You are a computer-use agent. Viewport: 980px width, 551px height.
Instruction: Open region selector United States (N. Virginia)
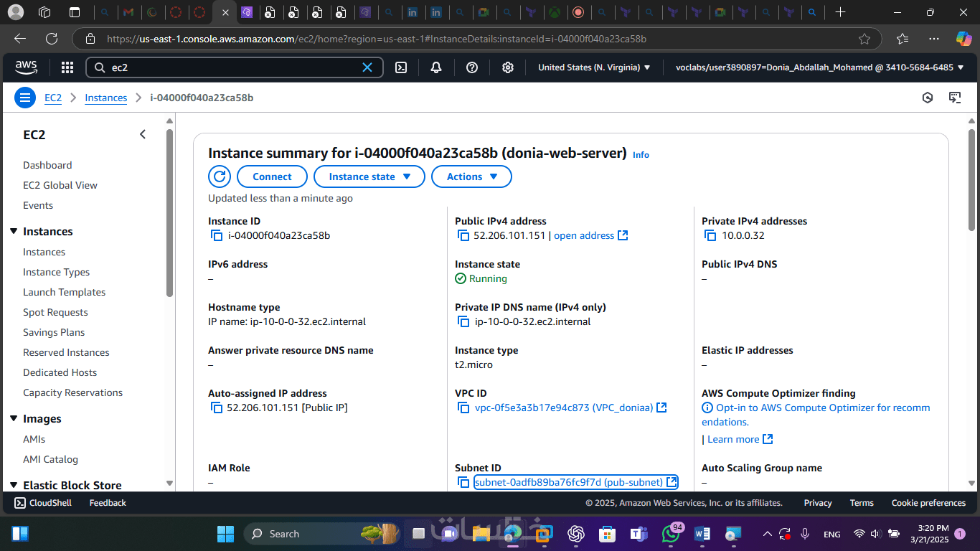pos(594,67)
